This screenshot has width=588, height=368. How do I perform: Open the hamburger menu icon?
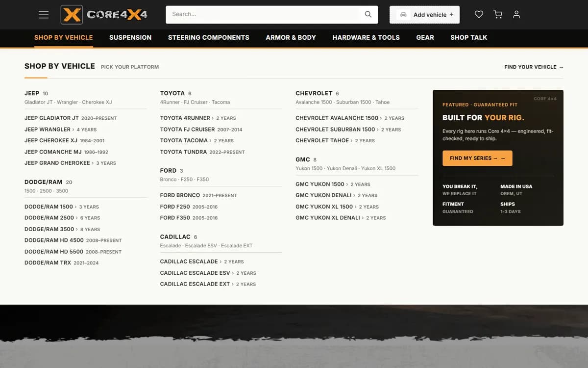44,15
